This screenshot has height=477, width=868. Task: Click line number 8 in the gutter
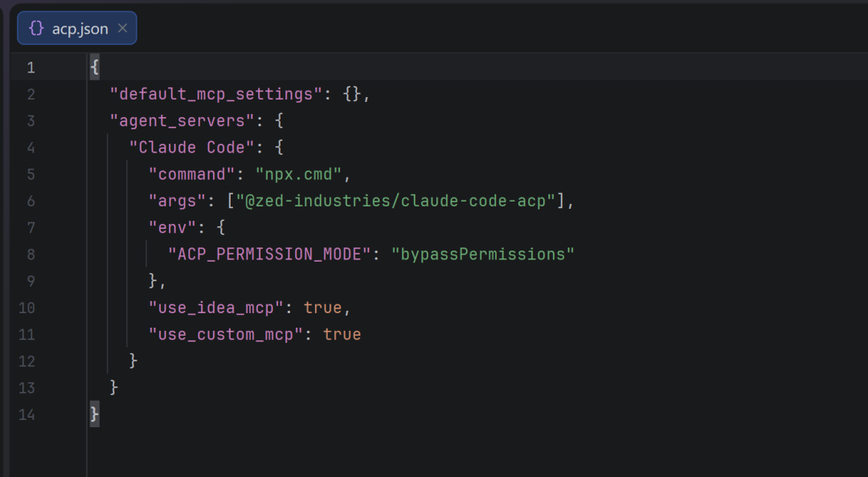coord(31,255)
